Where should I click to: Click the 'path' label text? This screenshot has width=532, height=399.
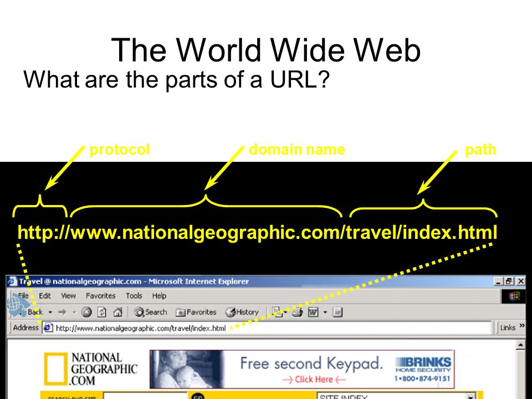(x=480, y=150)
